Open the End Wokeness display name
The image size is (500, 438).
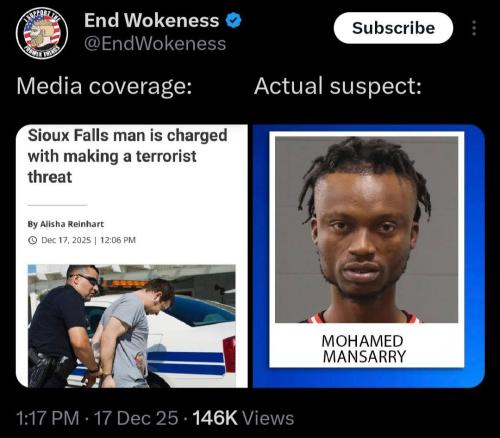click(152, 20)
